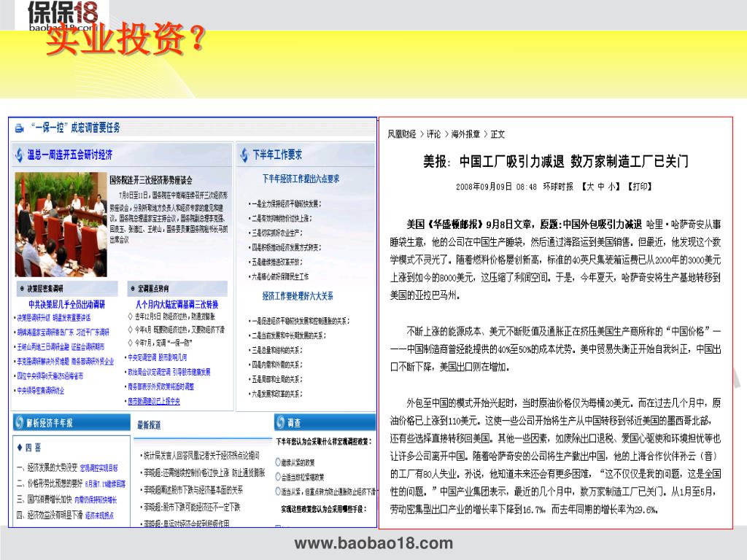This screenshot has height=560, width=747.
Task: Open link 四位中央领导6天遍访5沿海省市
Action: [50, 376]
